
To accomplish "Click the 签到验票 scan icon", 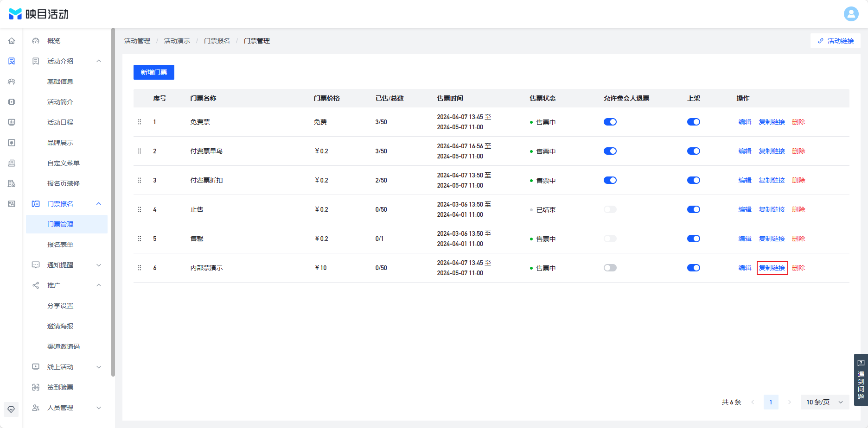I will tap(36, 387).
